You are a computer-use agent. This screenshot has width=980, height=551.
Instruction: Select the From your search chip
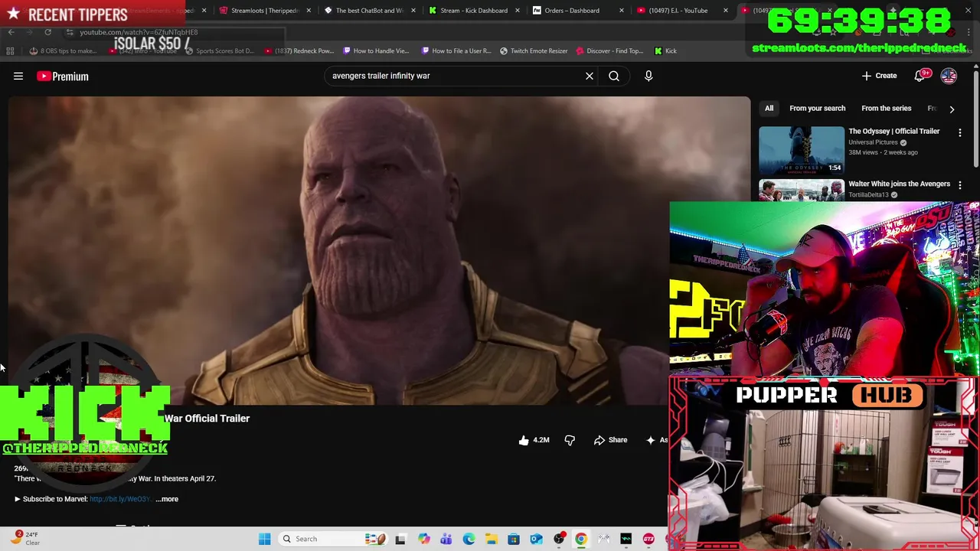pos(817,109)
